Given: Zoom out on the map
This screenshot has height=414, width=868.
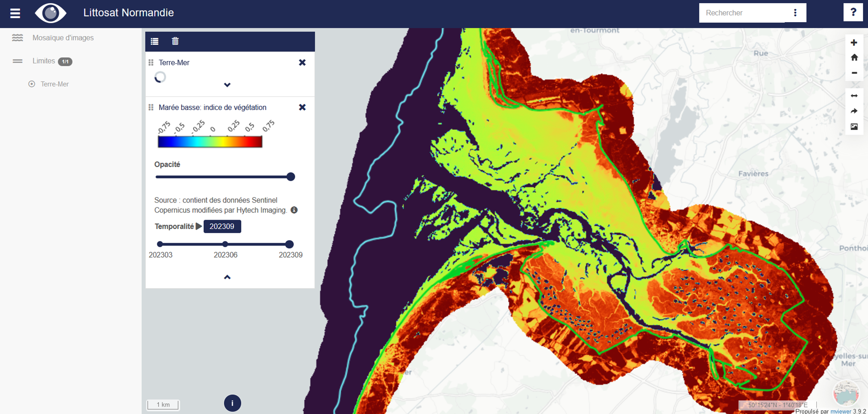Looking at the screenshot, I should point(854,73).
